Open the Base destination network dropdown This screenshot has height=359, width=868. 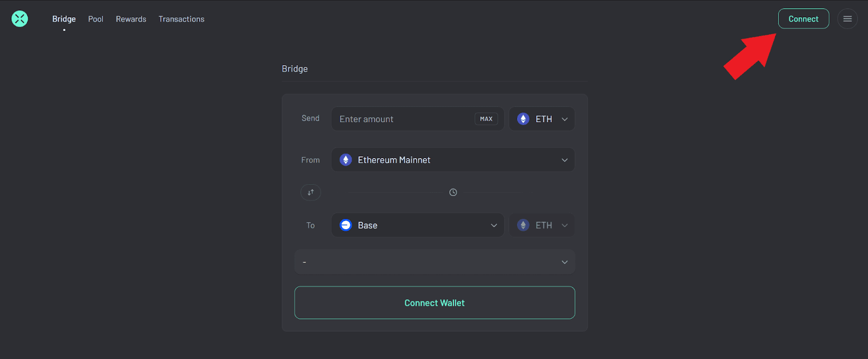pos(494,225)
